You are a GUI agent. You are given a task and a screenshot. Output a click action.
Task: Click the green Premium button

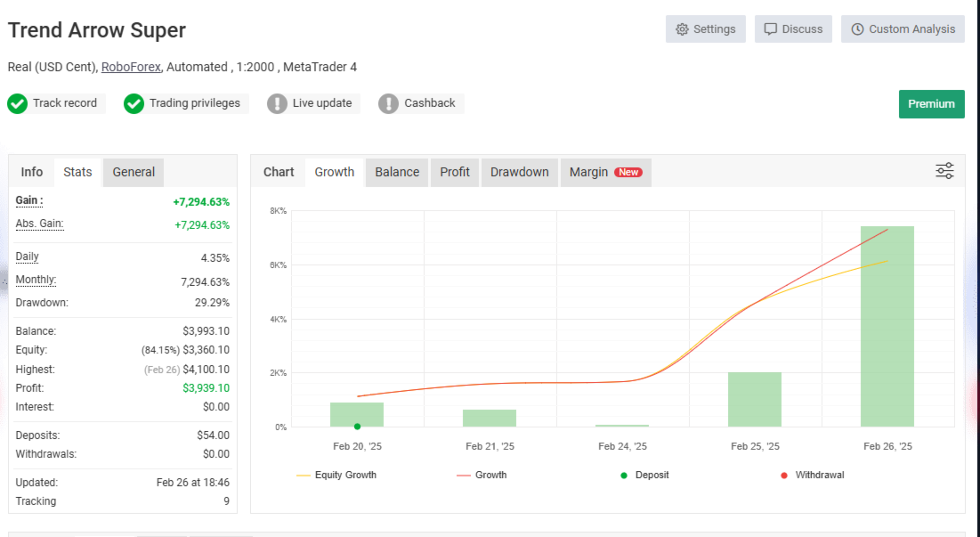click(931, 104)
